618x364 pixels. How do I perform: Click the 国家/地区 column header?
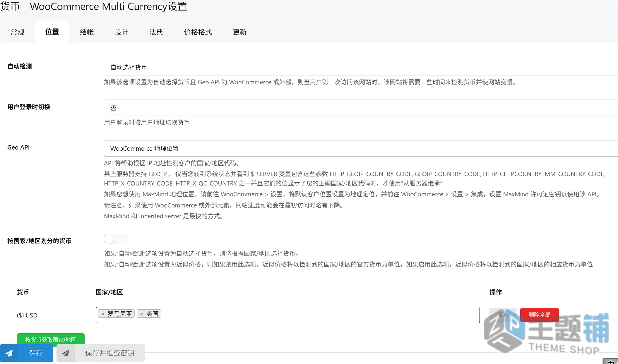tap(109, 292)
